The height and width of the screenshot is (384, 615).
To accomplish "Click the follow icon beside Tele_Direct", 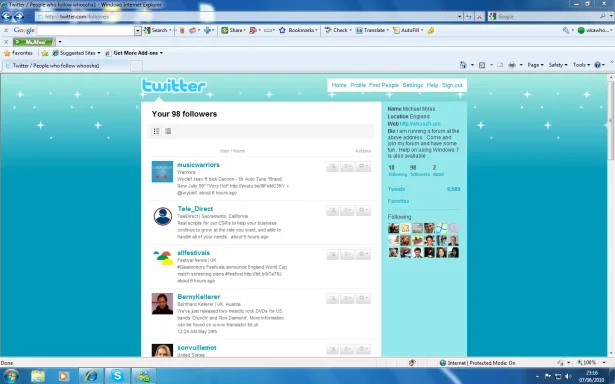I will [333, 210].
